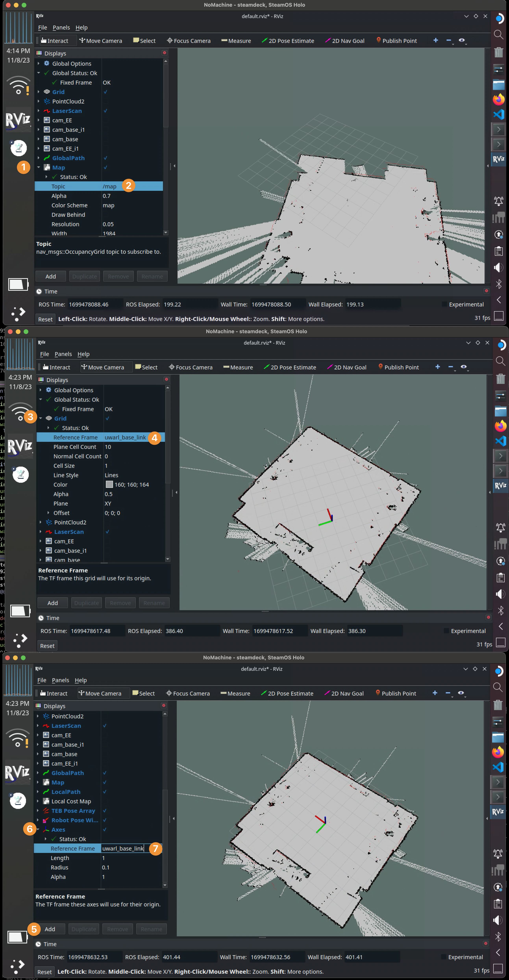Activate Publish Point in top RViz window
The height and width of the screenshot is (980, 509).
click(x=396, y=41)
